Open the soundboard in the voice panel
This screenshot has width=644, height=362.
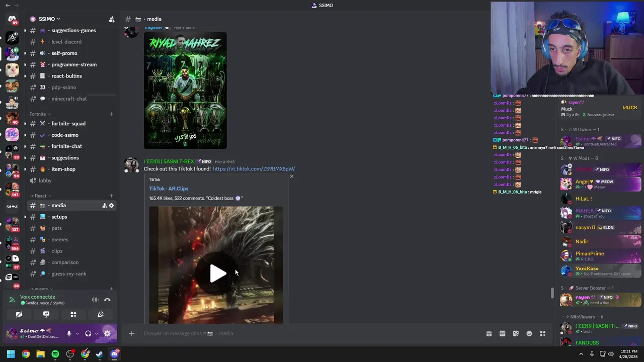pyautogui.click(x=101, y=314)
